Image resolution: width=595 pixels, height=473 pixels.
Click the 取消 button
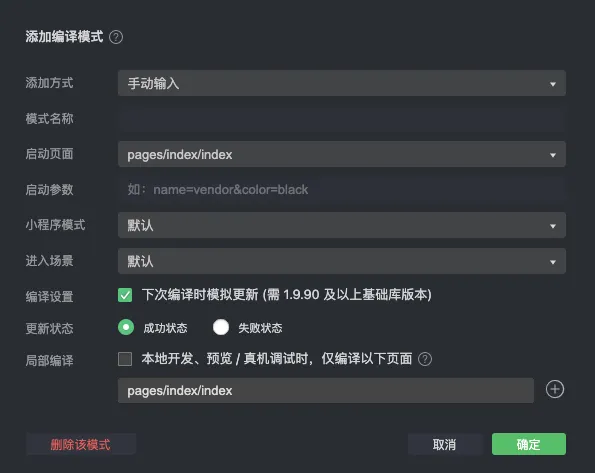pyautogui.click(x=445, y=444)
